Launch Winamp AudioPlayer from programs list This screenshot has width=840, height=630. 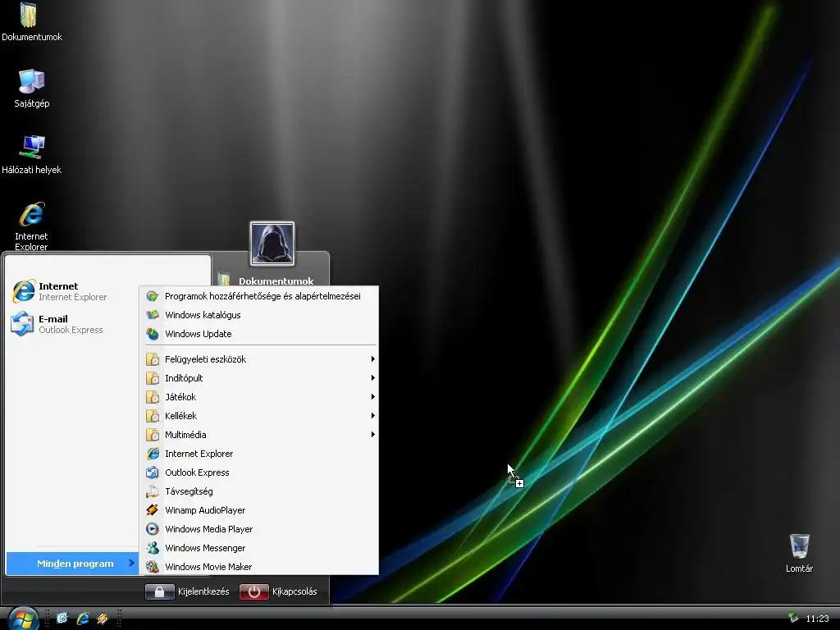(x=259, y=510)
